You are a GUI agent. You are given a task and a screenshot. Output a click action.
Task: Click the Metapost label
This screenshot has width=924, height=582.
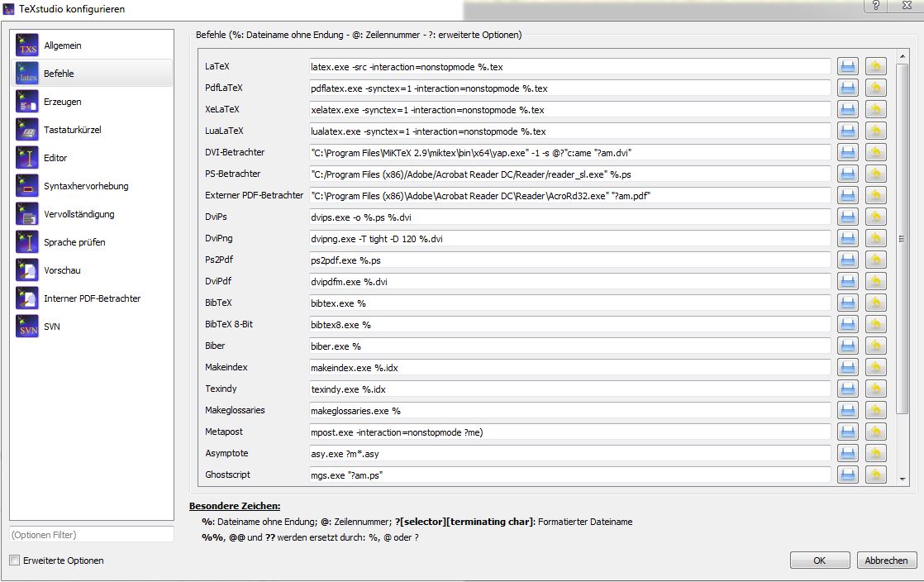pos(224,432)
